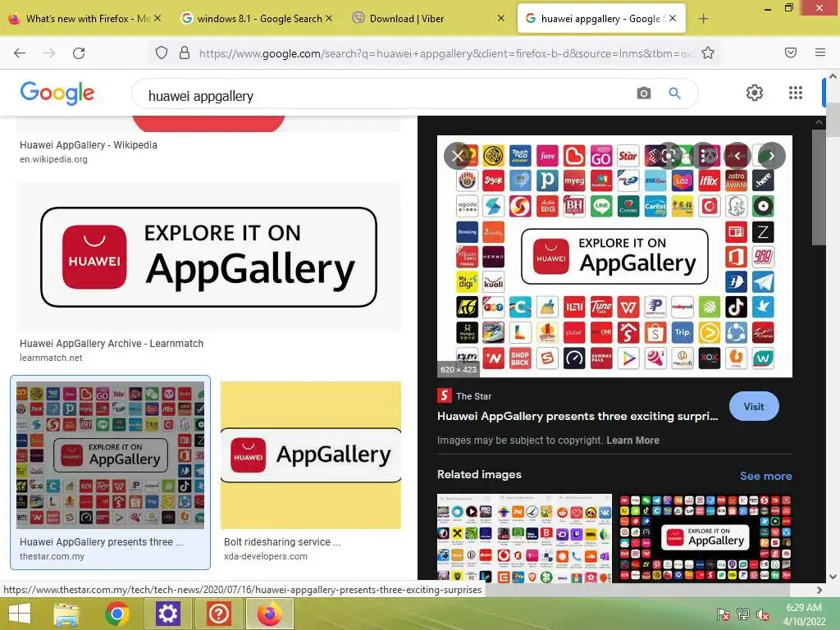Open selected thestar.com.my result thumbnail
Viewport: 840px width, 630px height.
[111, 454]
